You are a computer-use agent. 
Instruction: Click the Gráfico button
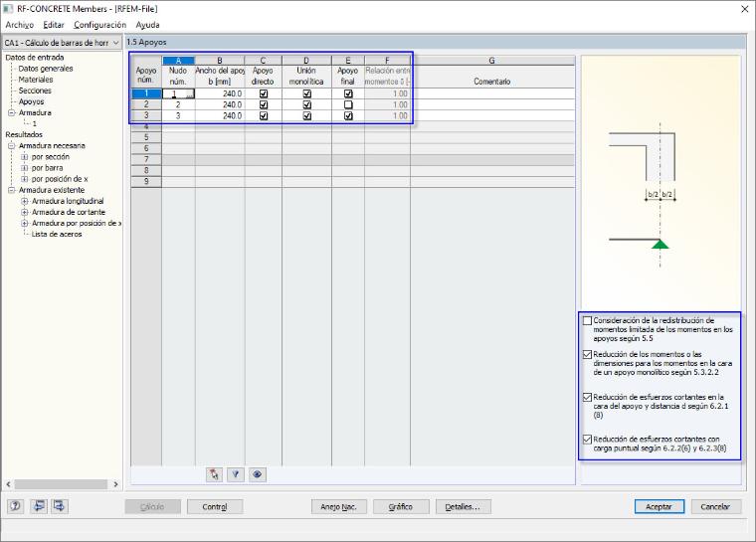[x=401, y=507]
